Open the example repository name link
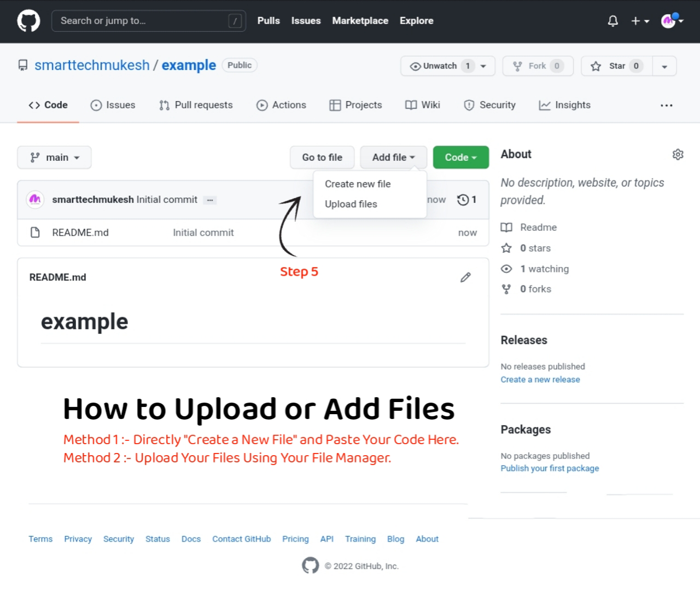The width and height of the screenshot is (700, 593). point(189,65)
